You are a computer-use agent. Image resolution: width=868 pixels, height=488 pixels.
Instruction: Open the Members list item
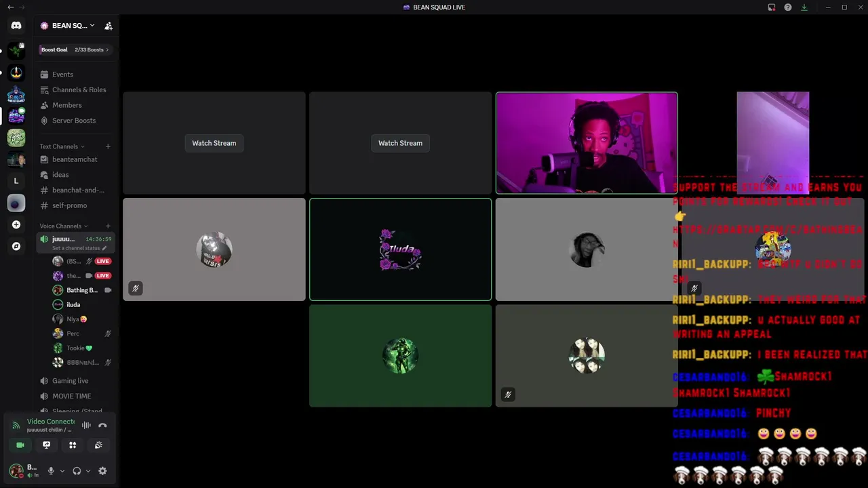[76, 105]
